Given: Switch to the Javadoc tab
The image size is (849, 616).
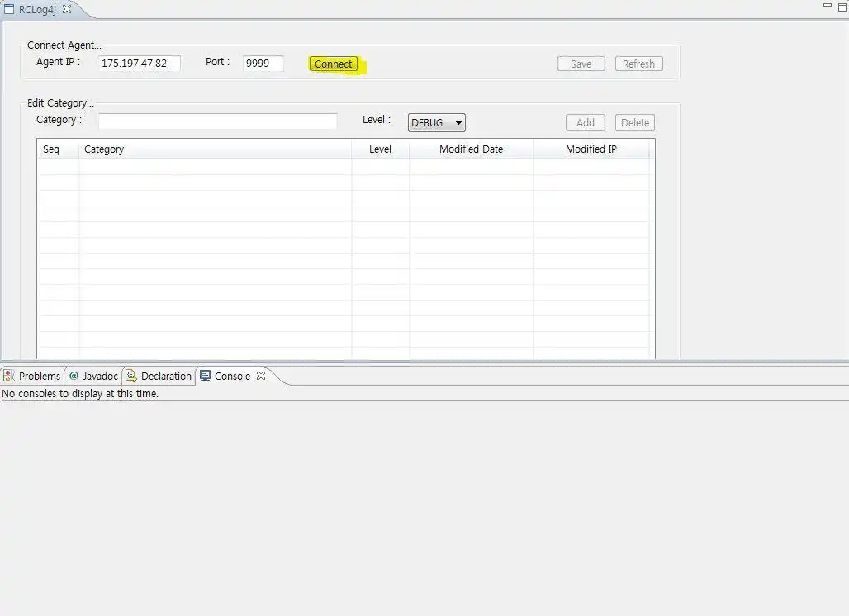Looking at the screenshot, I should pyautogui.click(x=93, y=376).
